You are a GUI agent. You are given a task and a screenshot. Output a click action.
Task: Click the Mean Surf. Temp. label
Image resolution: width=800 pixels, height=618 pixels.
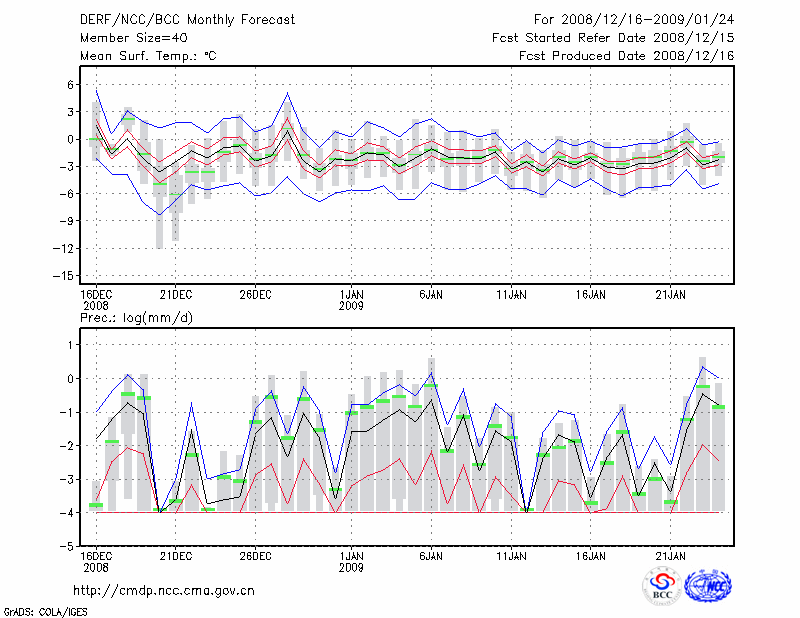(147, 56)
